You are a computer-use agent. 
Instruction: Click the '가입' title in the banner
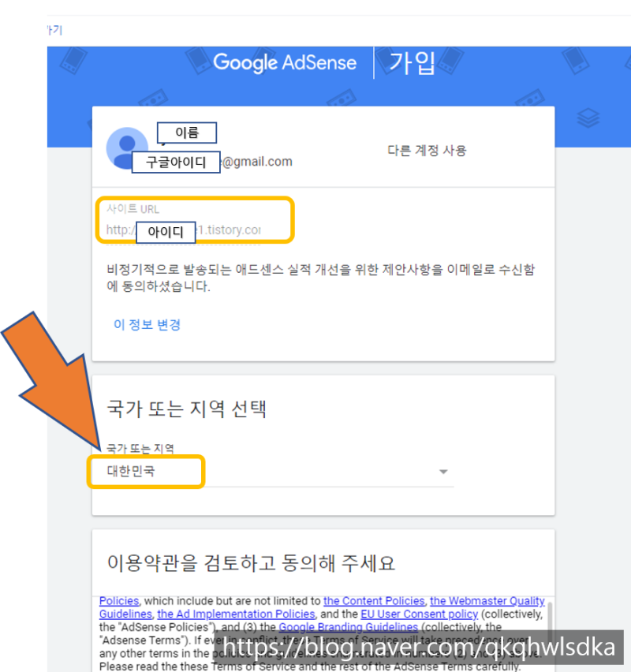coord(412,62)
